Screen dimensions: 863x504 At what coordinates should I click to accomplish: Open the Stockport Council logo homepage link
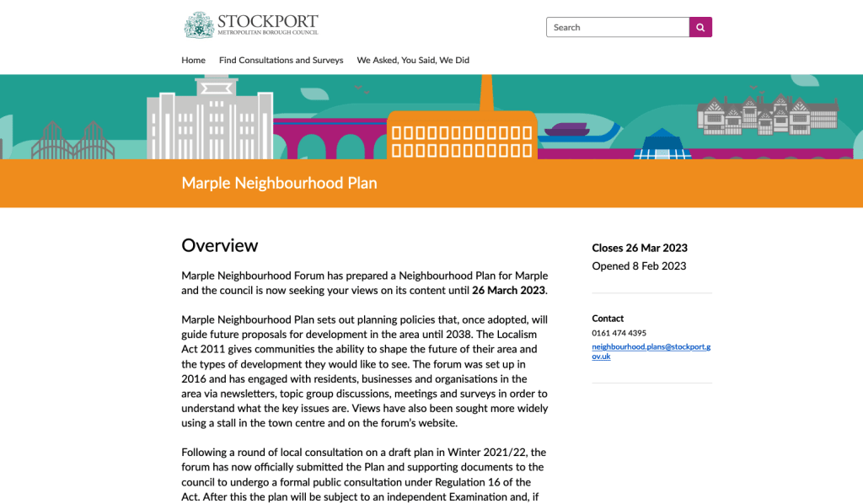[251, 24]
